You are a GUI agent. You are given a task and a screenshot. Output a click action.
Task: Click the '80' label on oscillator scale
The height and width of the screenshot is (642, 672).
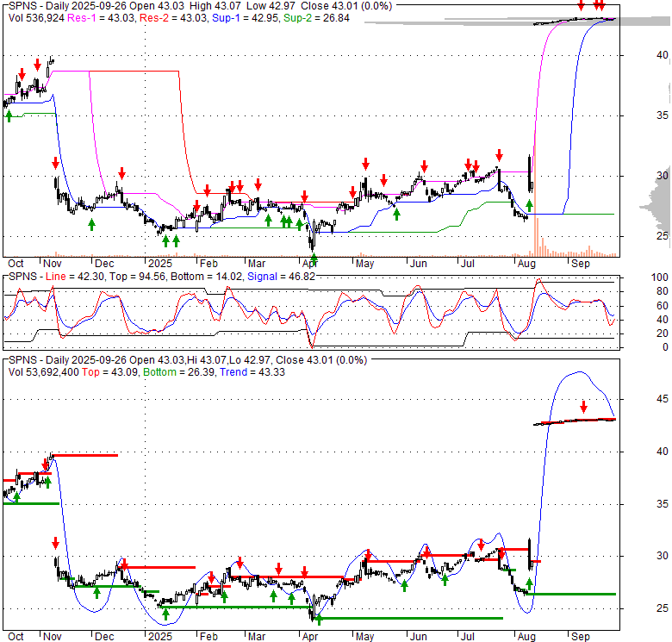tap(663, 291)
